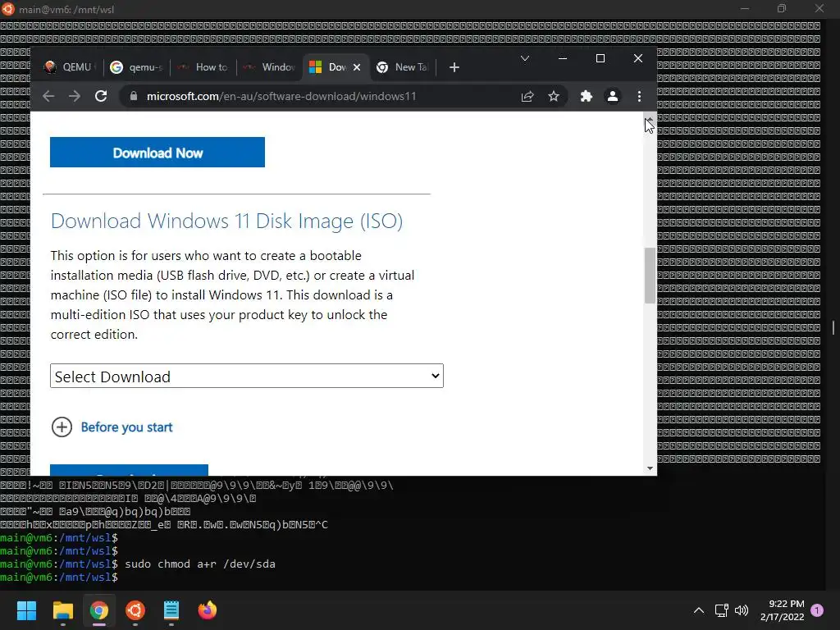Maximize the Chrome window
The image size is (840, 630).
600,58
